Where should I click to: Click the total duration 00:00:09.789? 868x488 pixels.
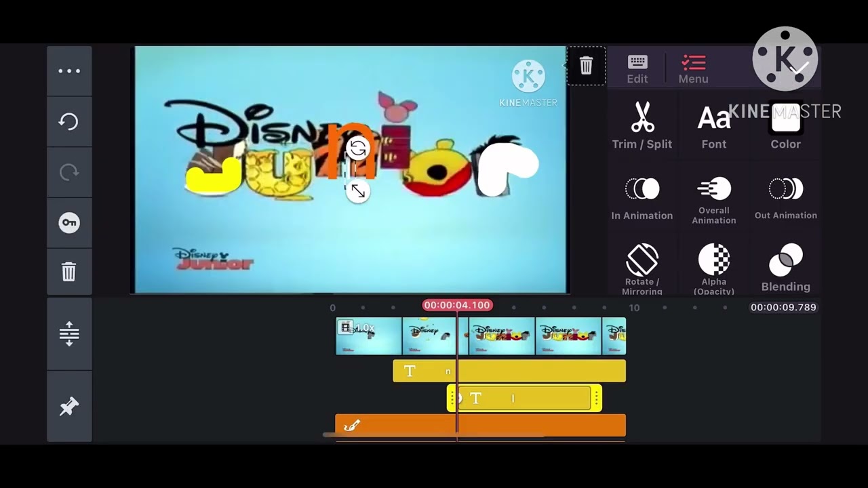pyautogui.click(x=783, y=307)
